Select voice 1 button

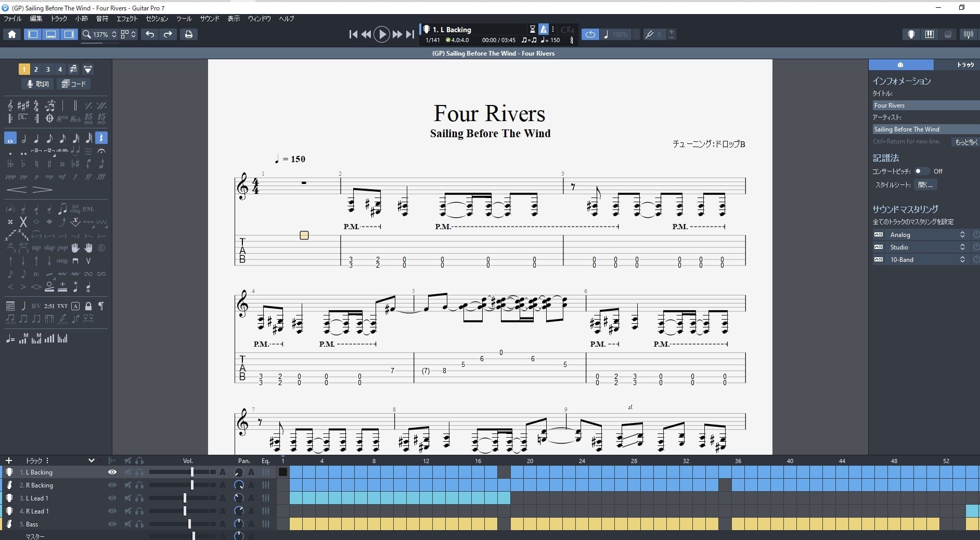(x=24, y=69)
